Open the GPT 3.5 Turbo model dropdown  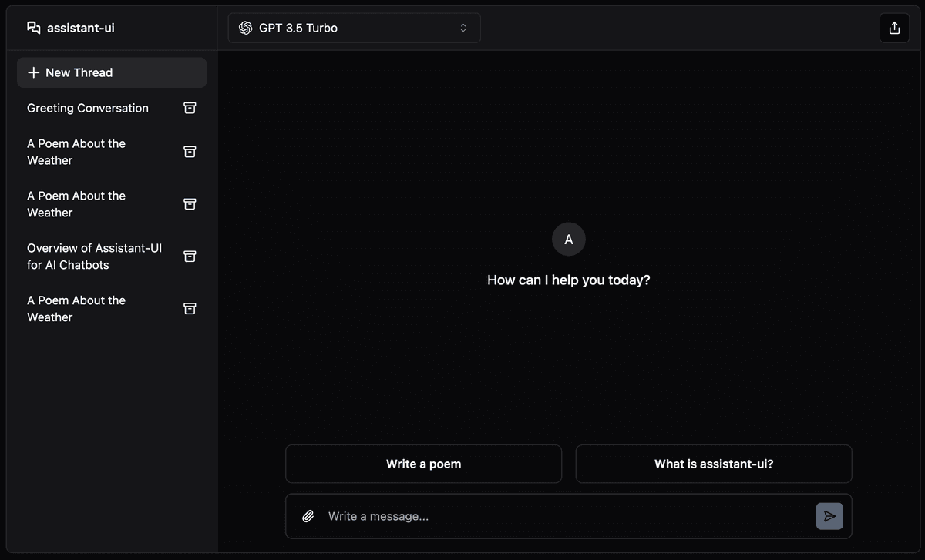[354, 28]
